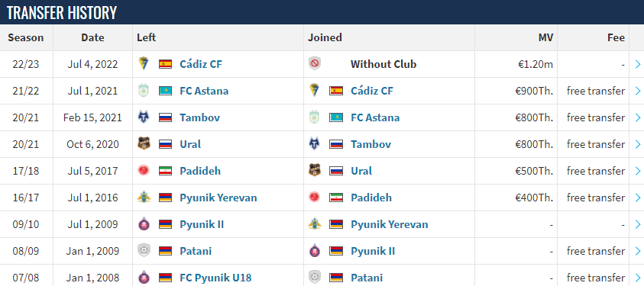Click the FC Astana crest in the 21/22 row
This screenshot has width=644, height=286.
pos(144,91)
